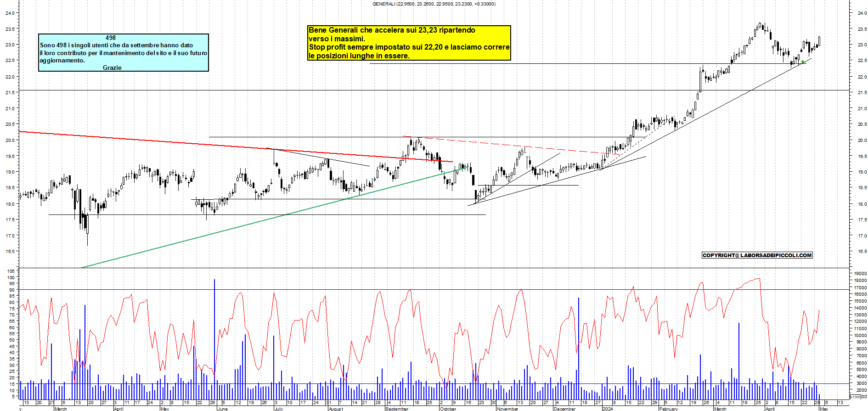Click the 15000 value on the volume axis
This screenshot has width=868, height=411.
(x=860, y=301)
